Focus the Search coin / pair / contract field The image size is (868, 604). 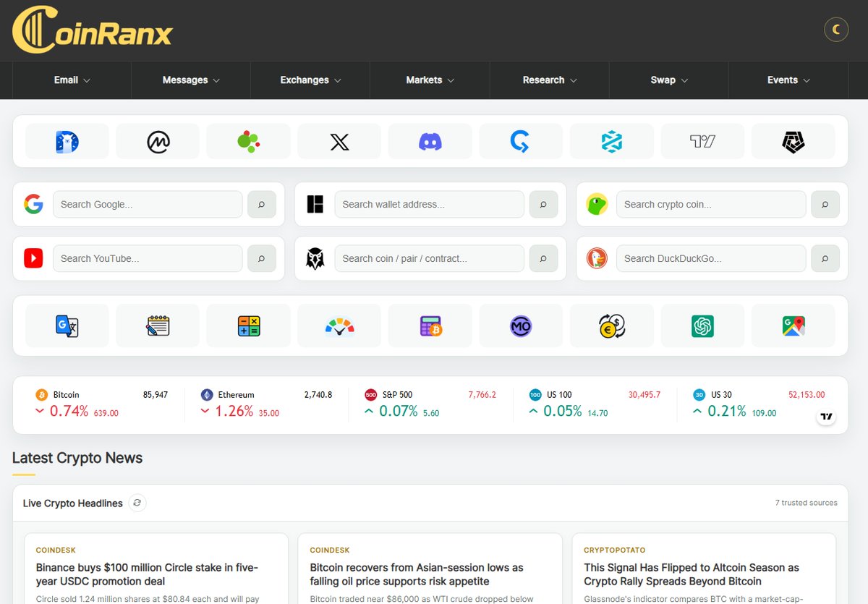tap(429, 258)
